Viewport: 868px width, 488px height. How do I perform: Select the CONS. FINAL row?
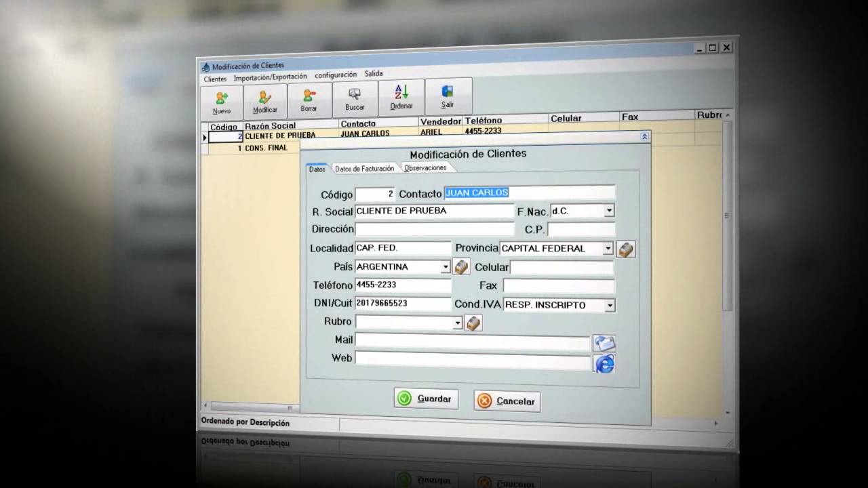pyautogui.click(x=254, y=148)
